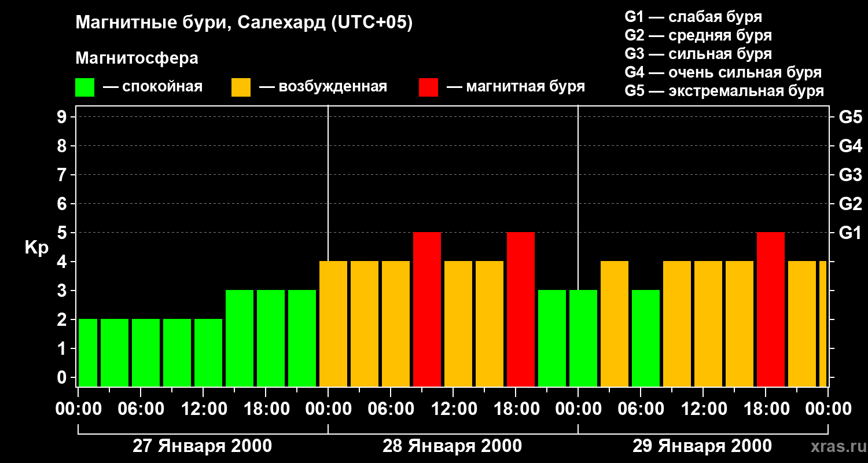Click the 06:00 time label under 29 January
Viewport: 868px width, 463px height.
[641, 409]
